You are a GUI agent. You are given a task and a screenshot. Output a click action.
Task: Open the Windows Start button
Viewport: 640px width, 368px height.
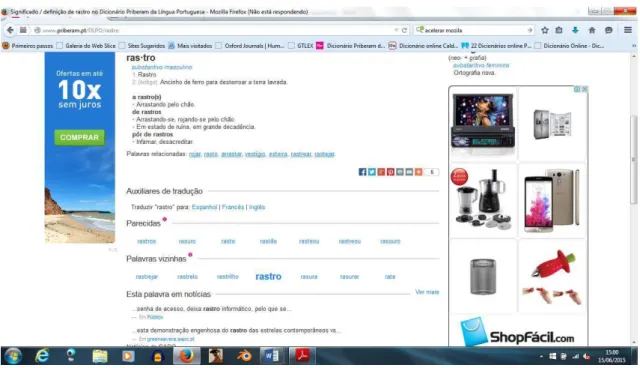pos(13,356)
